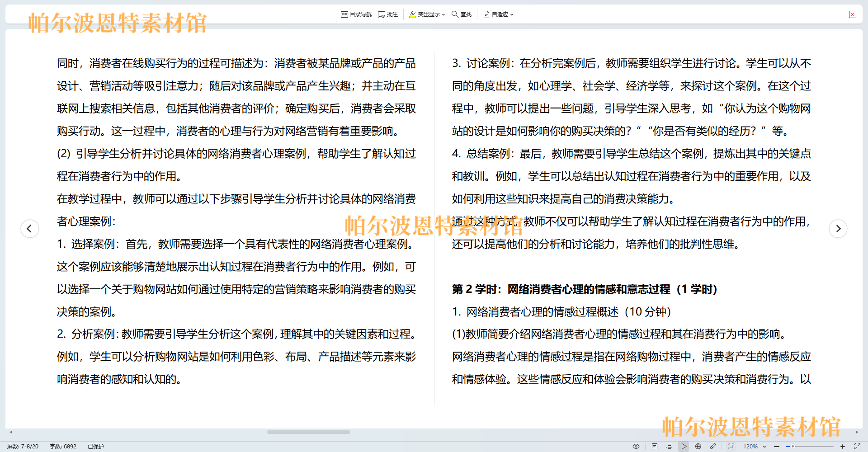Screen dimensions: 868x452
Task: Zoom in with the plus button
Action: click(843, 446)
